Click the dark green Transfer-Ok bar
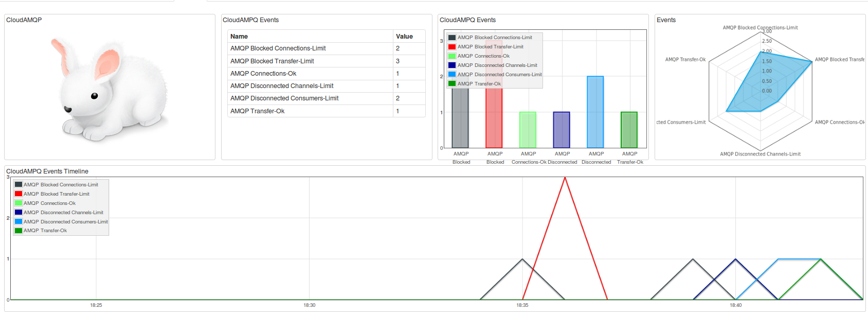 [x=629, y=130]
